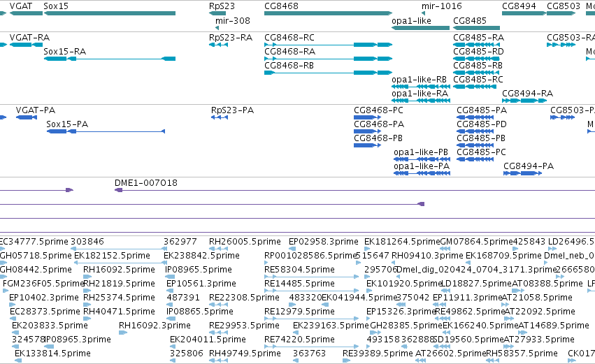This screenshot has width=595, height=364.
Task: Click the opa1-like-PB protein label
Action: point(421,152)
